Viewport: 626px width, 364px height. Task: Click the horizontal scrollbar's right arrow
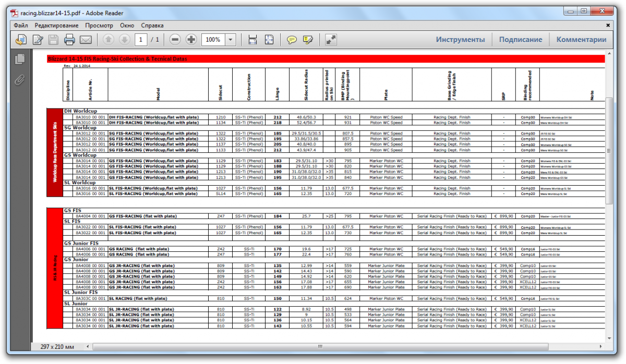point(600,346)
